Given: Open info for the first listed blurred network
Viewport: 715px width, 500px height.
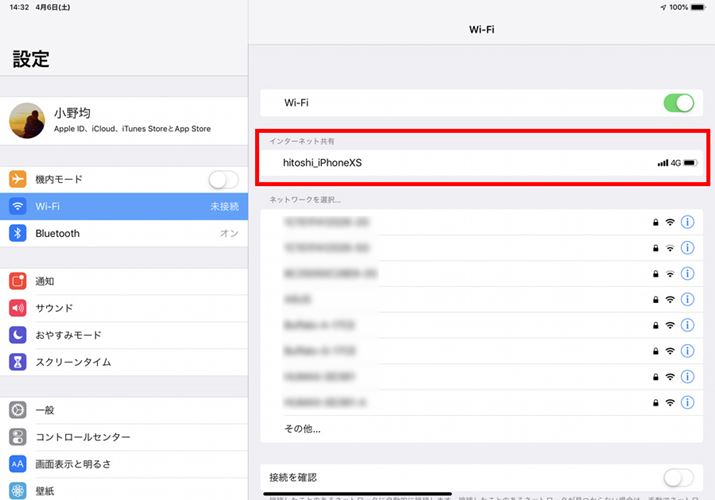Looking at the screenshot, I should [x=687, y=222].
